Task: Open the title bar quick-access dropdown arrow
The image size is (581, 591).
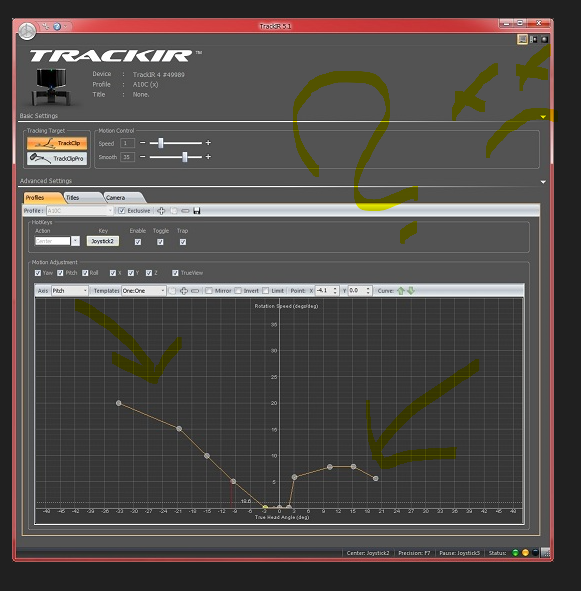Action: 66,26
